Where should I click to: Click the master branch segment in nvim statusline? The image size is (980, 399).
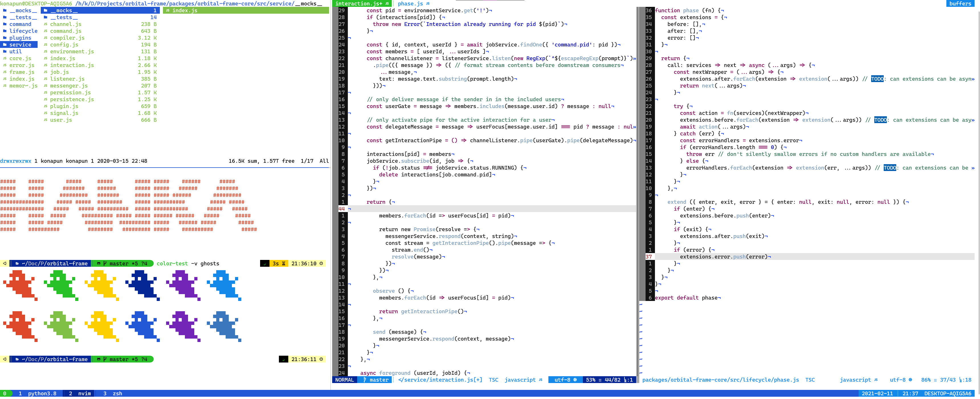coord(375,380)
